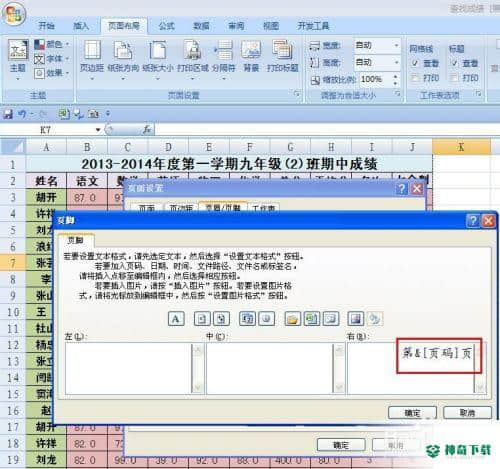Confirm the footer dialog with 确定 button
This screenshot has height=469, width=500.
pos(412,413)
